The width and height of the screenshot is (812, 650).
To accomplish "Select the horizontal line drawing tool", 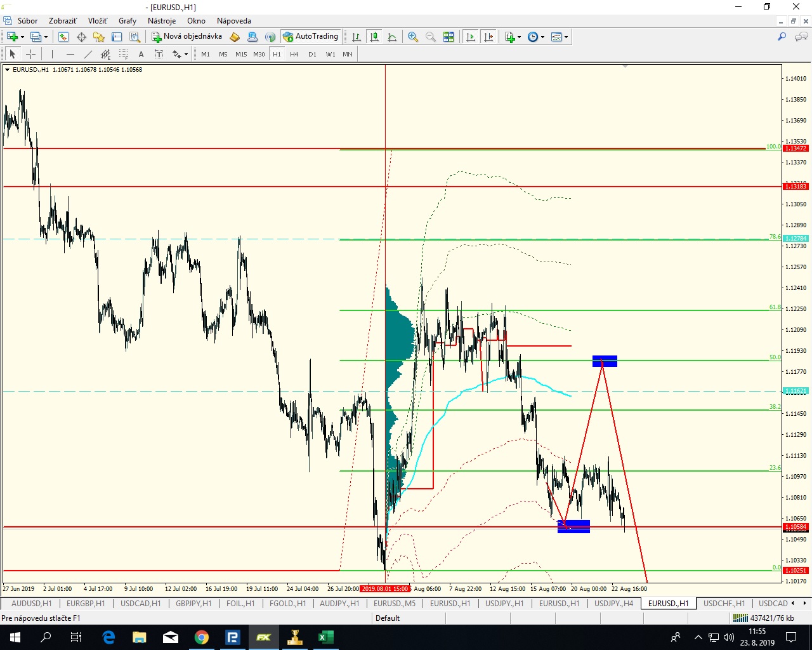I will click(70, 54).
